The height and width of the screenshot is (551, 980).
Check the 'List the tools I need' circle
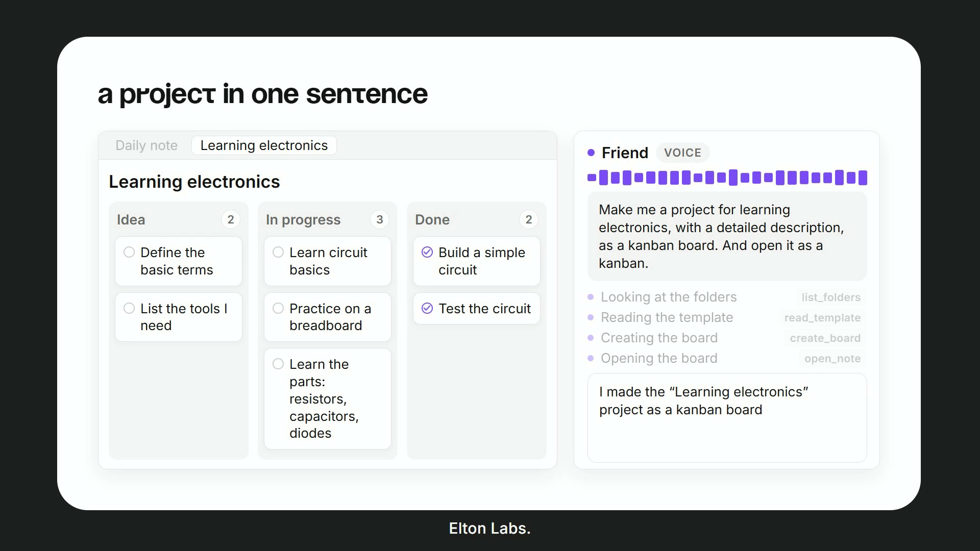(x=129, y=308)
